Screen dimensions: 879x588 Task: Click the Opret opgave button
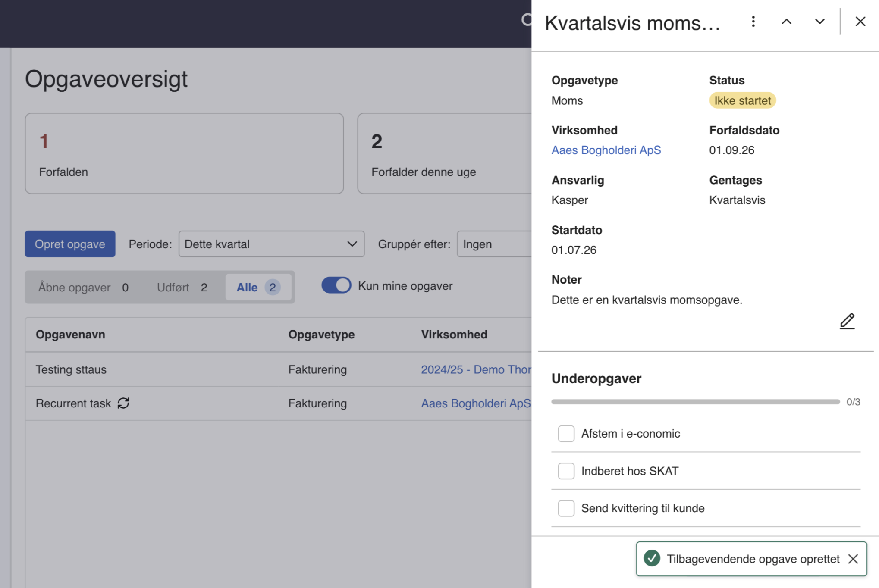(70, 244)
